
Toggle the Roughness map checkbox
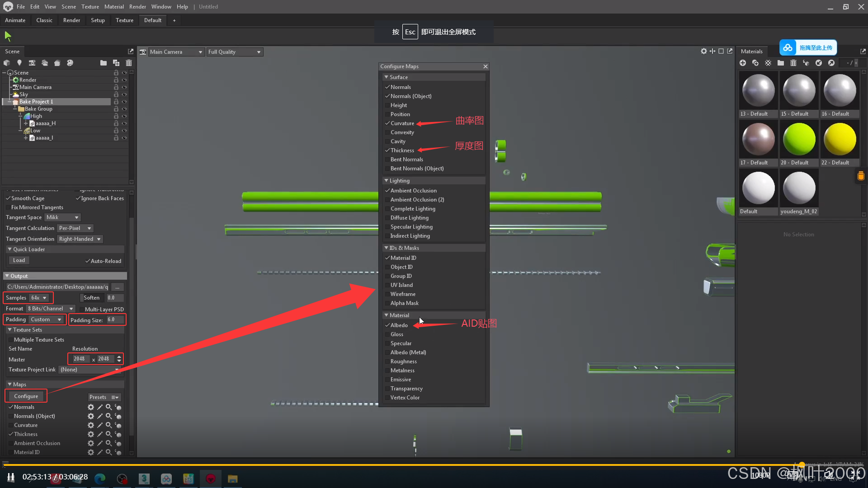(387, 361)
